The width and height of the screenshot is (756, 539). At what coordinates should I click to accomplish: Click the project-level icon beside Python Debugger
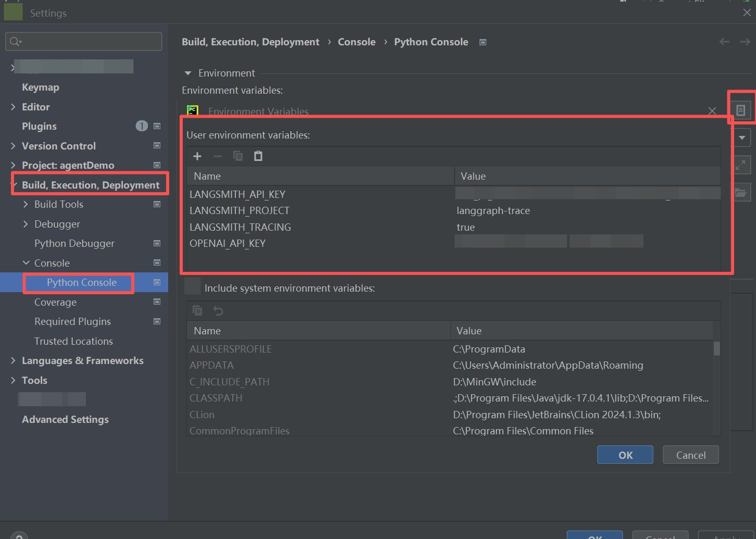[x=157, y=243]
